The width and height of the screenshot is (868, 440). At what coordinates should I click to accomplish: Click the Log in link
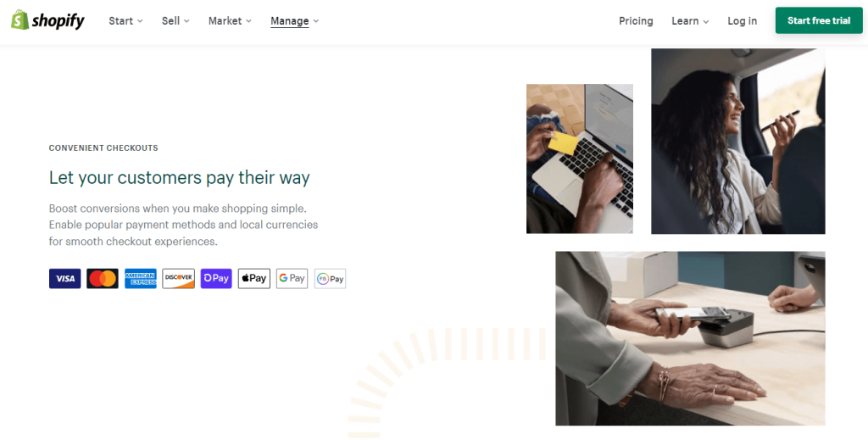[743, 21]
